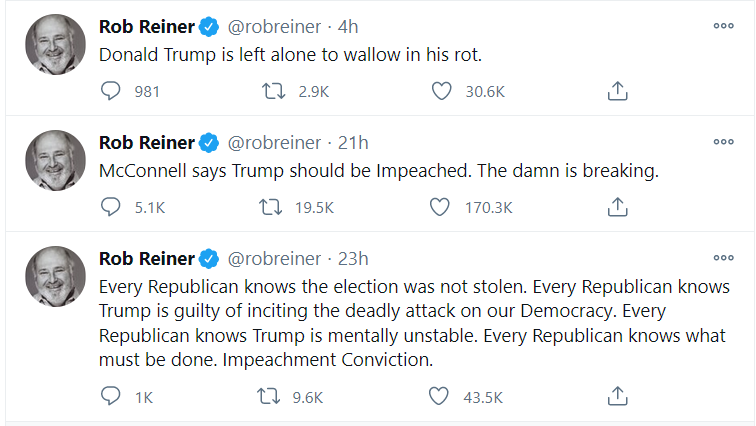Reply to the 'wallow in his rot' tweet
This screenshot has height=426, width=756.
[111, 91]
